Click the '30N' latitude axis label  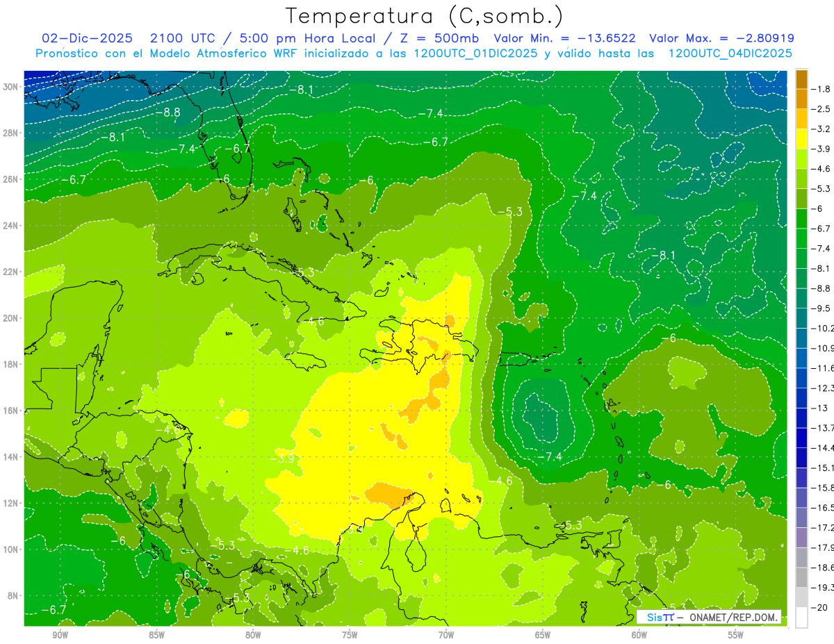[10, 87]
